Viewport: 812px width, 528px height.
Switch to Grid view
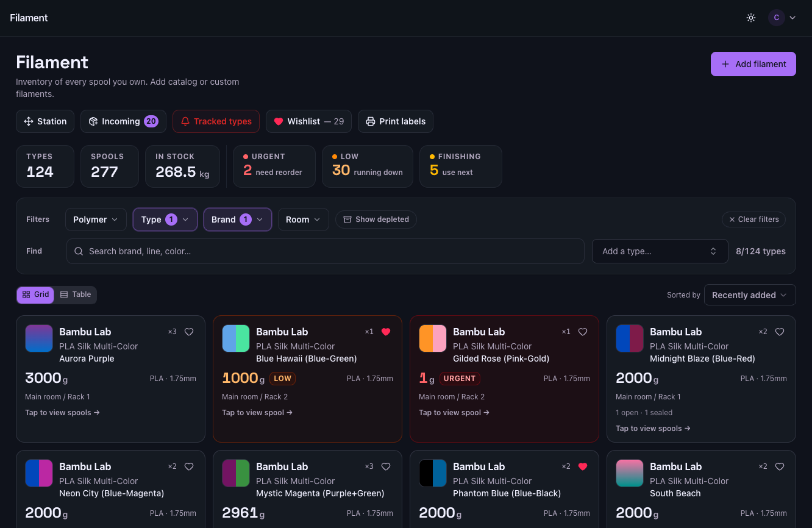(x=35, y=294)
